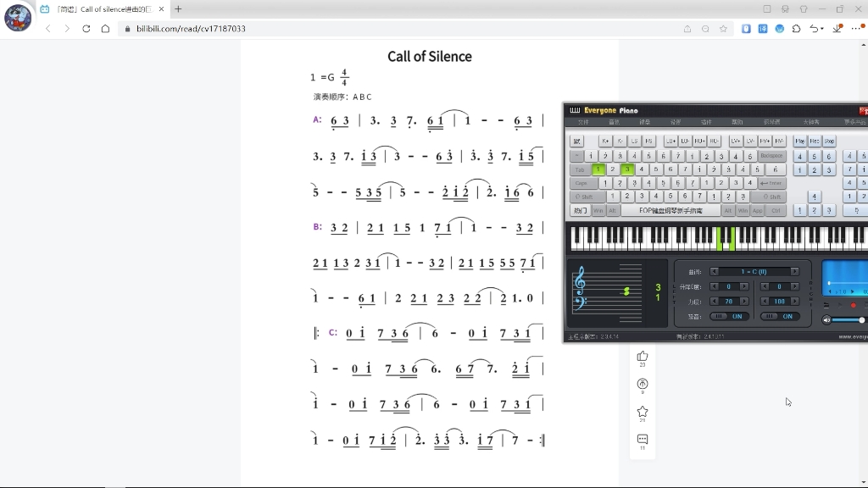Select next key signature with right arrow
The image size is (868, 488).
794,272
